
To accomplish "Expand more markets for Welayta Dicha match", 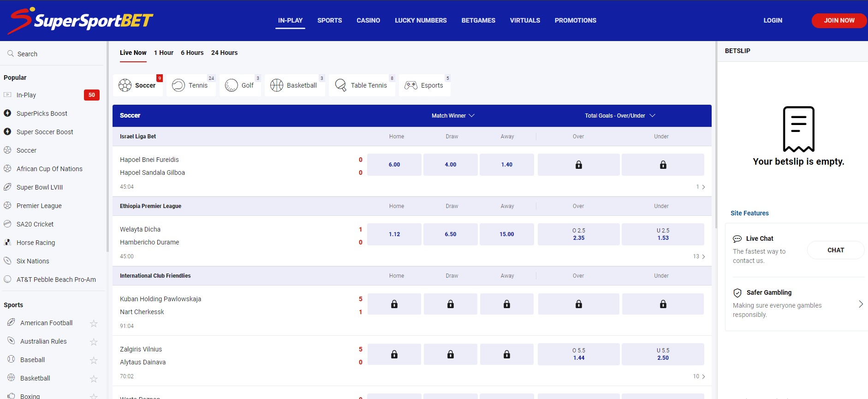I will click(x=699, y=256).
